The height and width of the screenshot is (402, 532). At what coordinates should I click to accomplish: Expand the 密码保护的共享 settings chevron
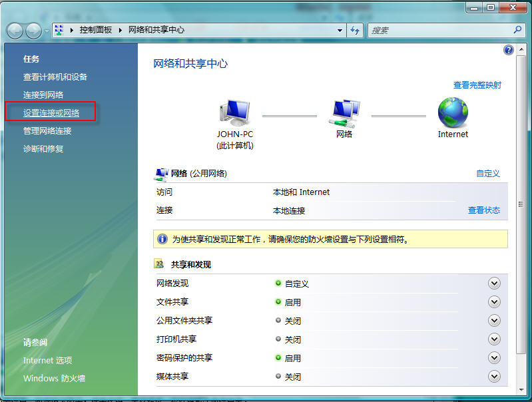[494, 358]
